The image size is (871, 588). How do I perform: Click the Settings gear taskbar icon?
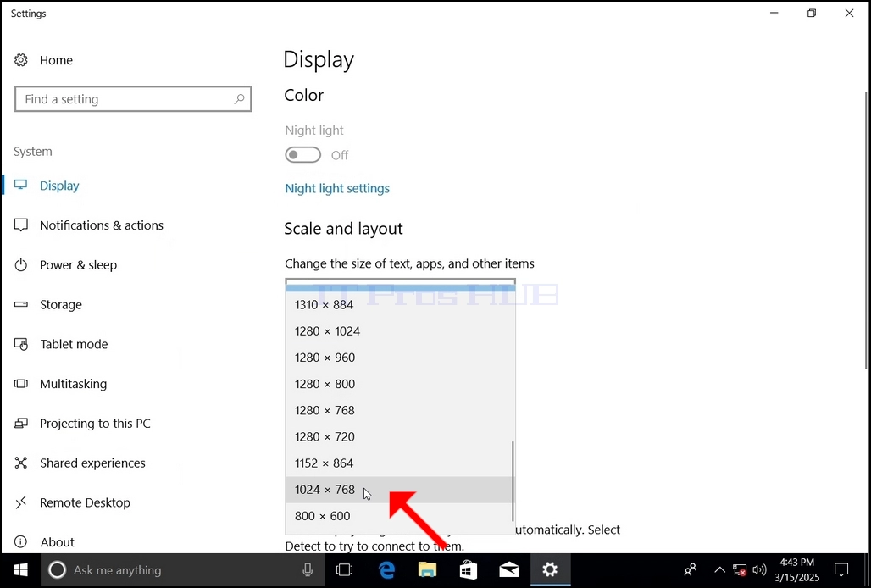click(550, 569)
